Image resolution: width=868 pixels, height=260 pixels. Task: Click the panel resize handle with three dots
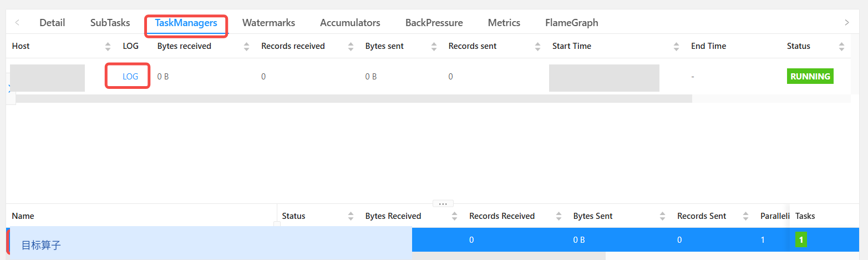click(443, 203)
